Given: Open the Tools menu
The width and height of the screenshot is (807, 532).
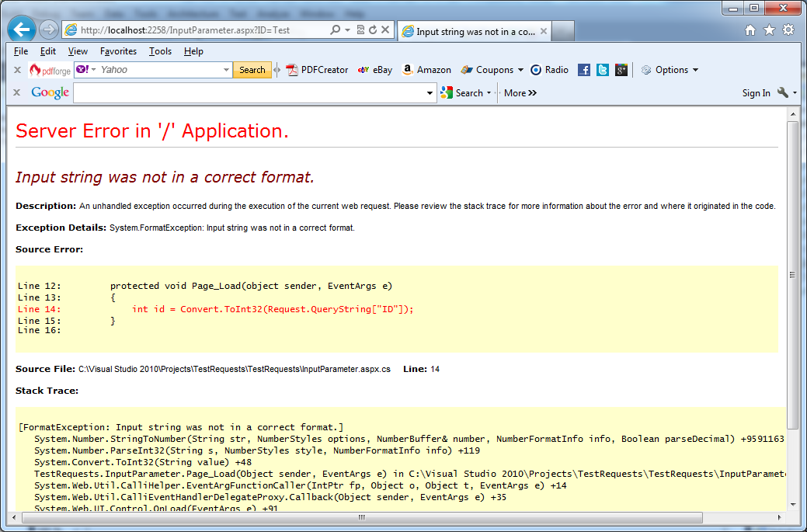Looking at the screenshot, I should [x=160, y=51].
